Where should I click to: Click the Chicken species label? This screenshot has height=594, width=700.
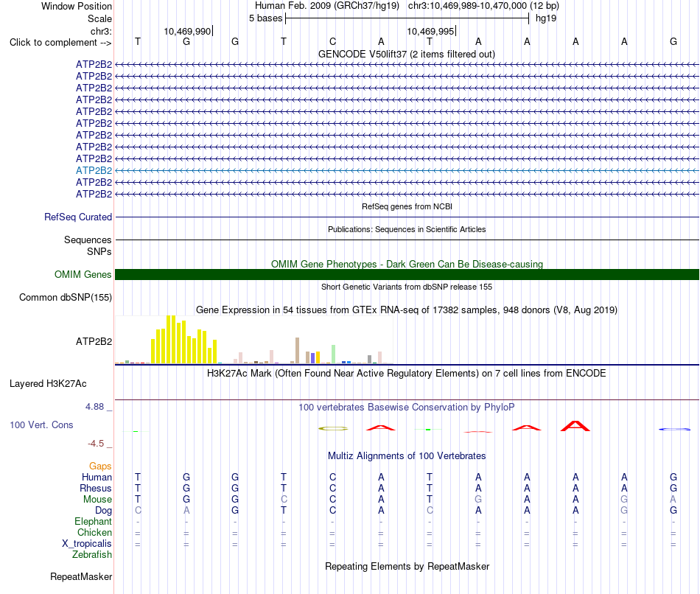pyautogui.click(x=94, y=532)
